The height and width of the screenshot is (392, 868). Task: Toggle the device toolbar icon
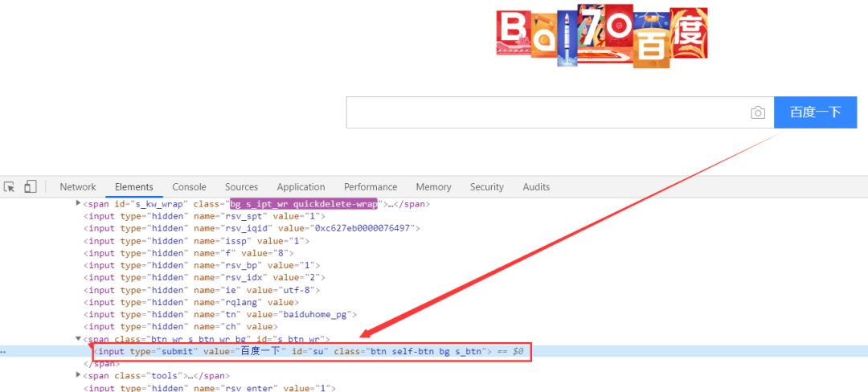[x=30, y=186]
